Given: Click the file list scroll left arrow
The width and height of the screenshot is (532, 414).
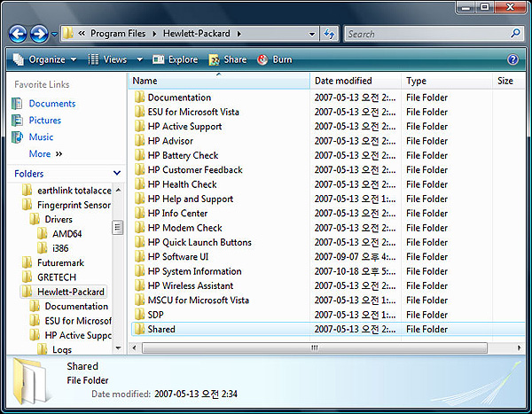Looking at the screenshot, I should click(x=135, y=348).
